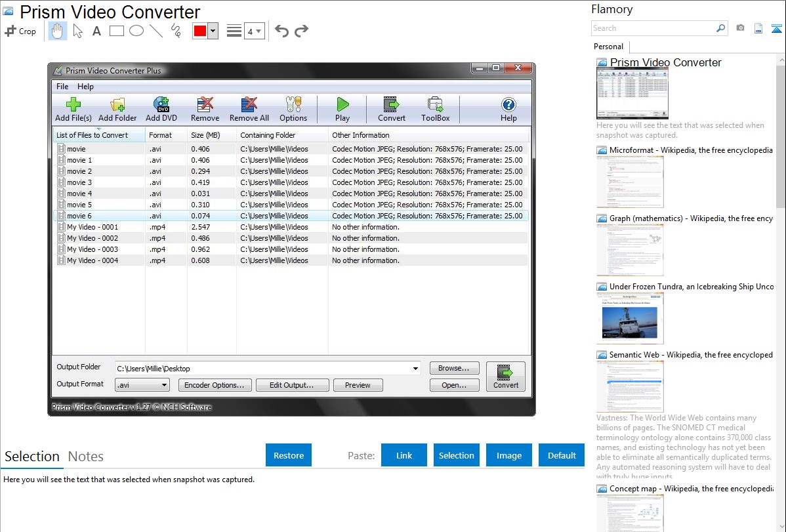Click the Preview button
The image size is (786, 532).
click(x=358, y=385)
